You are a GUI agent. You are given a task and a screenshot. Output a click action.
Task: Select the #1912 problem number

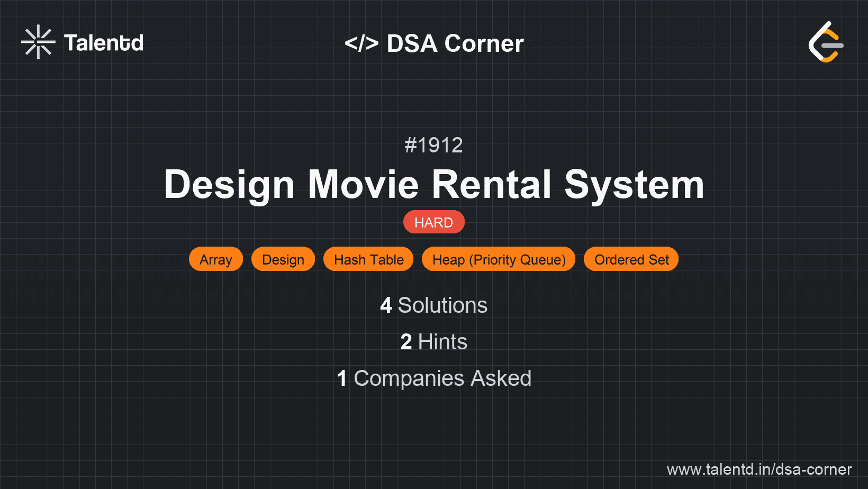click(x=433, y=145)
